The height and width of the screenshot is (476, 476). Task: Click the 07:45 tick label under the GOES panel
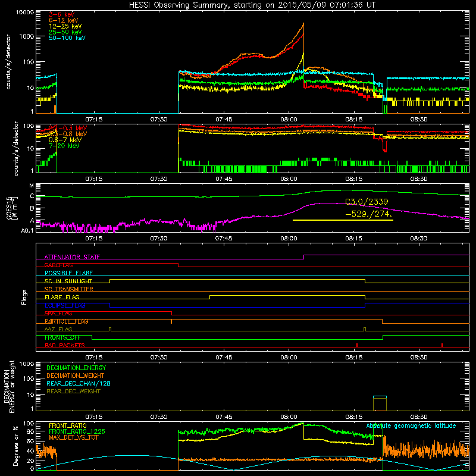tap(224, 239)
